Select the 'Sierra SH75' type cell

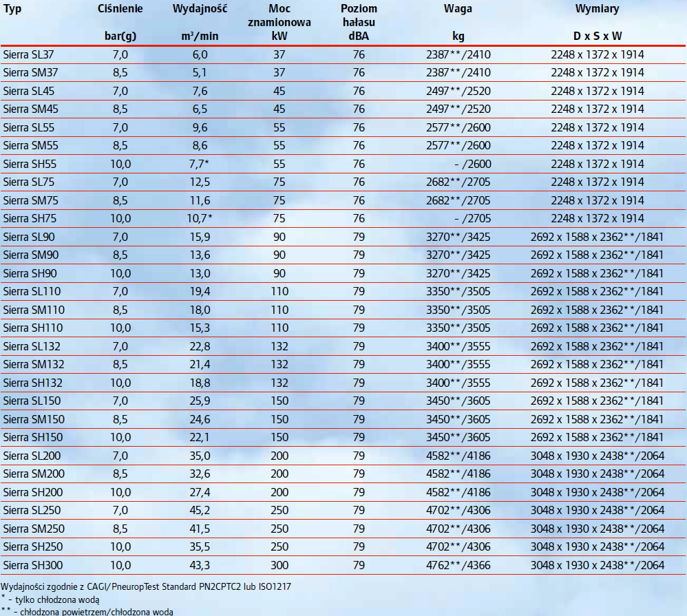pyautogui.click(x=30, y=219)
